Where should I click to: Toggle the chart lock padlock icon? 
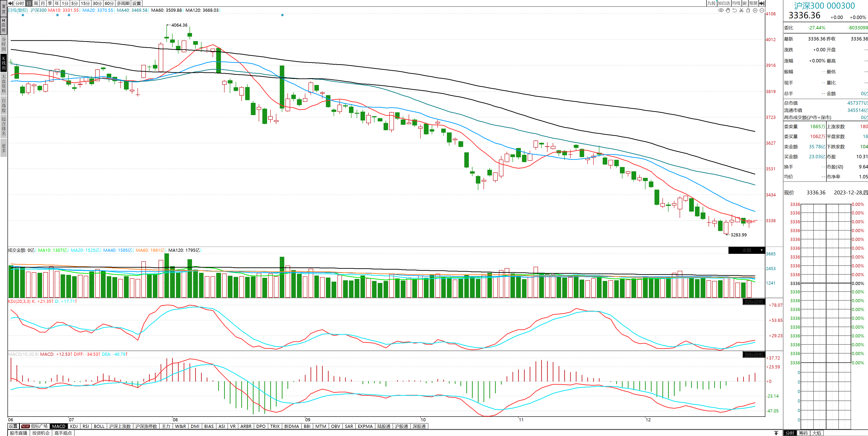coord(748,10)
